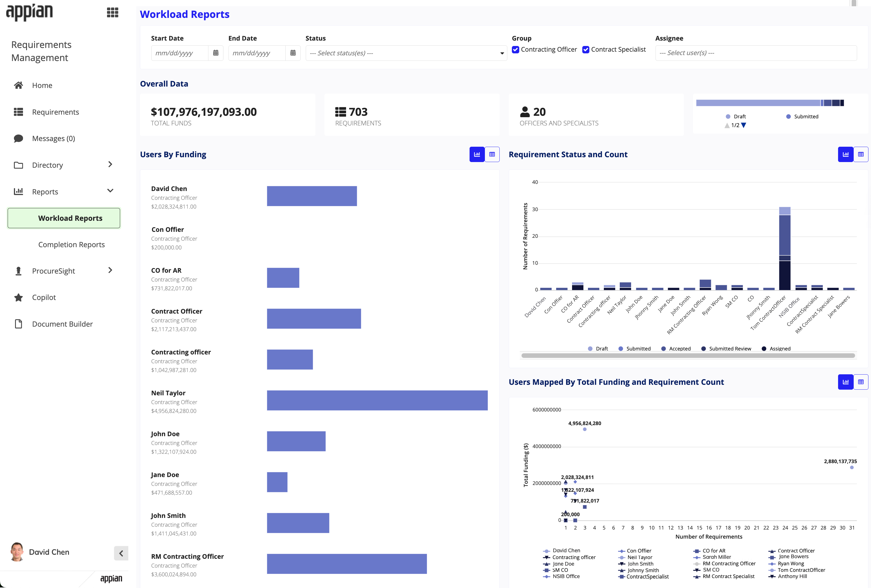The height and width of the screenshot is (588, 871).
Task: Go to next legend page arrow
Action: 744,125
